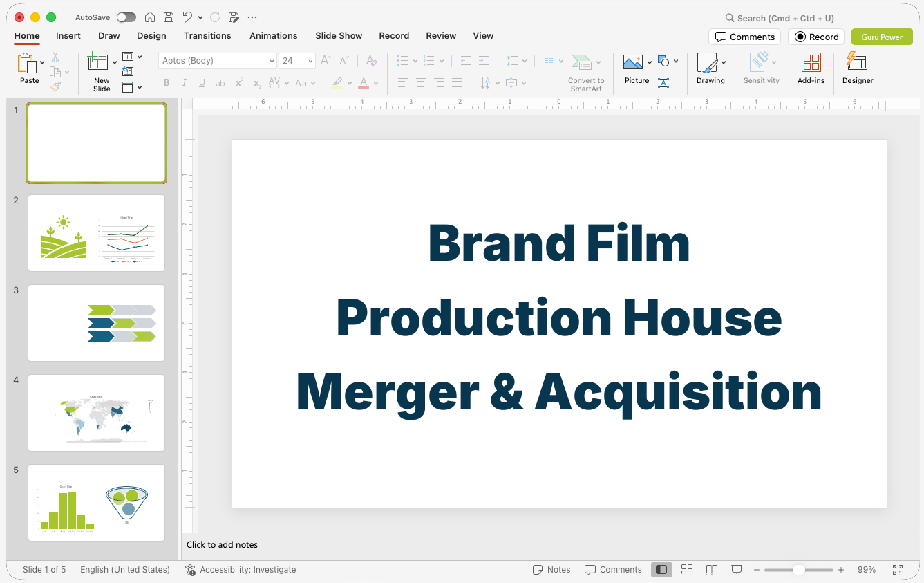Click the Record button in ribbon header
Viewport: 924px width, 583px height.
click(x=816, y=37)
